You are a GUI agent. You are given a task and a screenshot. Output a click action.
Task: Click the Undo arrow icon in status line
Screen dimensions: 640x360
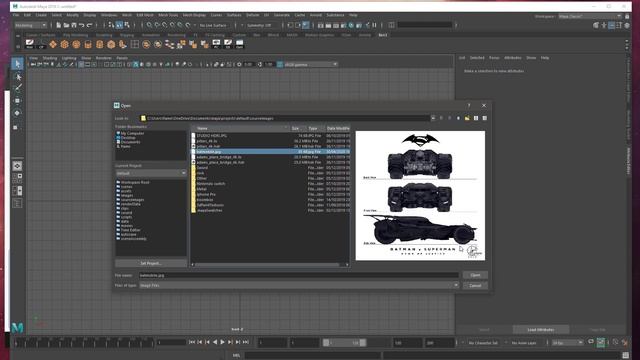(82, 25)
